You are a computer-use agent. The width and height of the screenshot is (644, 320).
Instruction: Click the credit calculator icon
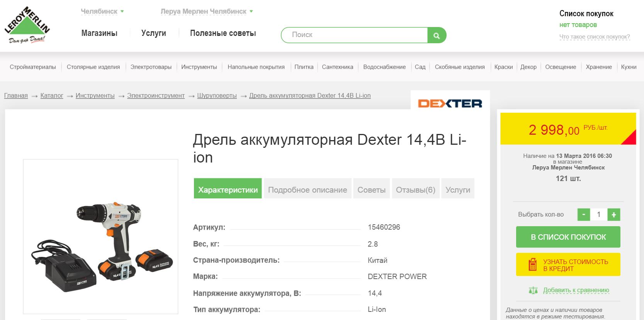coord(533,265)
